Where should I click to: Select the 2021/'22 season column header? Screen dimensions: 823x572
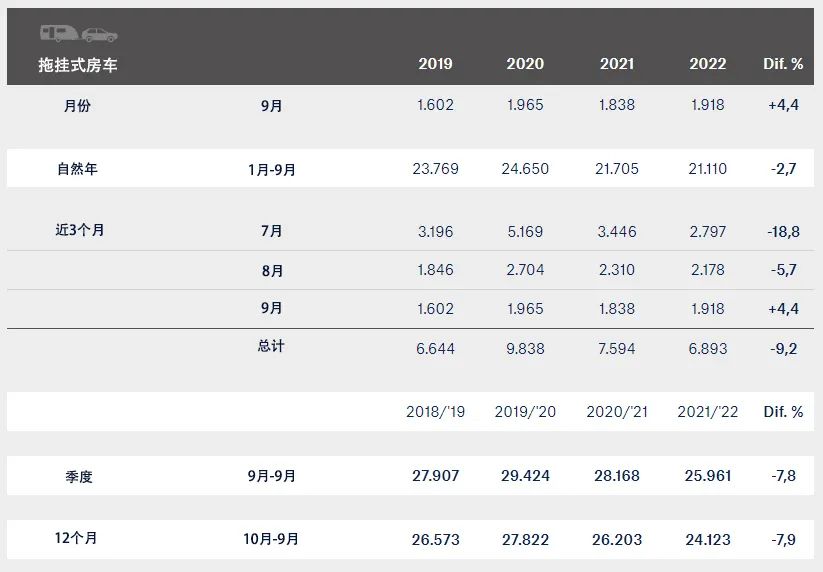pos(708,412)
